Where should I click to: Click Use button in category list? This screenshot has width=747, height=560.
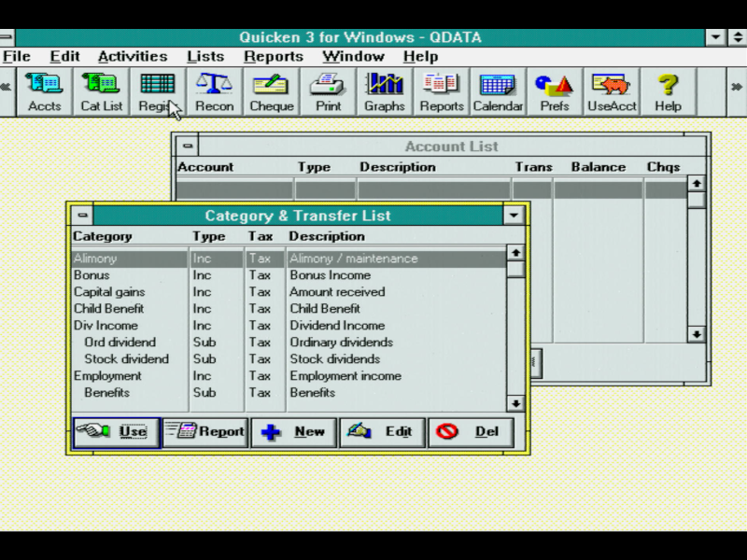click(117, 432)
